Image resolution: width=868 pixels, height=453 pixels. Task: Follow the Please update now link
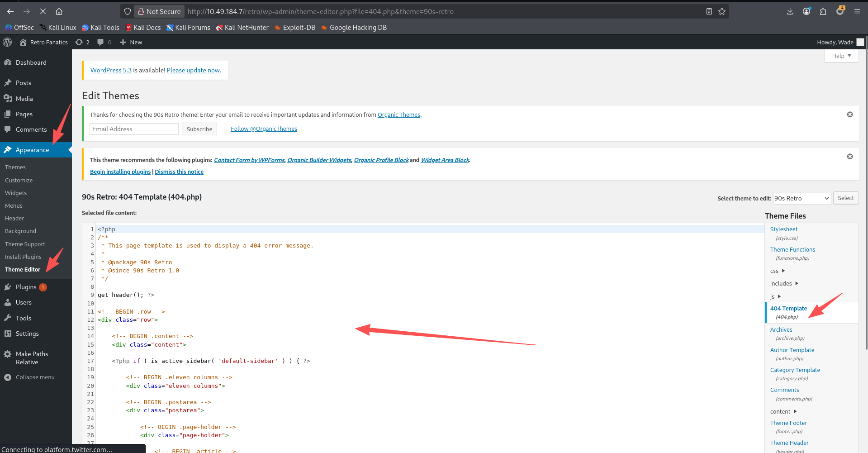[193, 70]
